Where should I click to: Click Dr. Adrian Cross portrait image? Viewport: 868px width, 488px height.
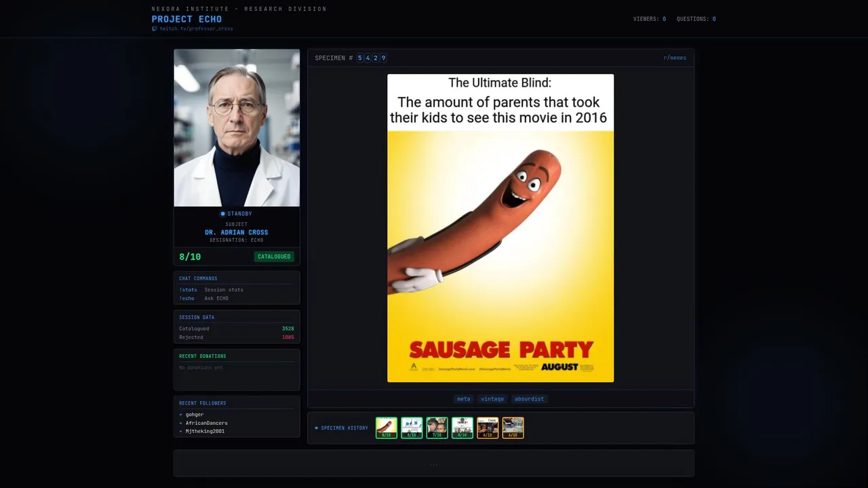pos(237,127)
